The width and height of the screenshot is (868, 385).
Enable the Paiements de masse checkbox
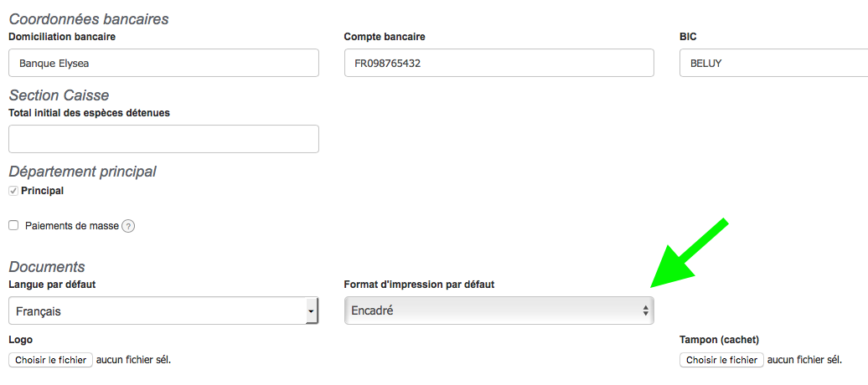13,225
